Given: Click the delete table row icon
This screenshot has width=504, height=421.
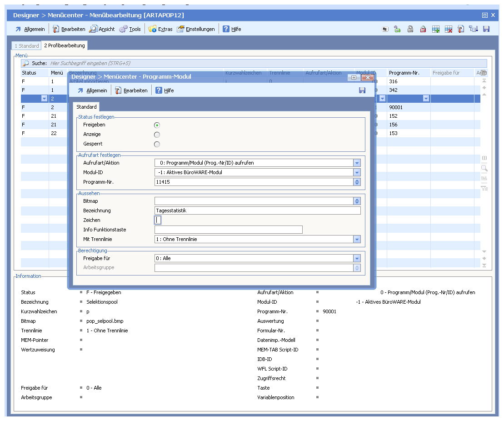Looking at the screenshot, I should click(x=449, y=29).
